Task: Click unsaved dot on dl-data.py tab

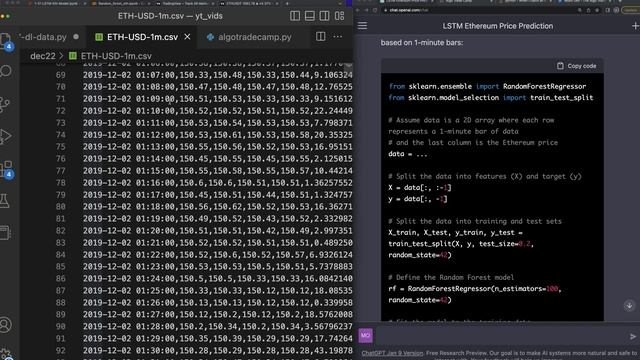Action: click(x=76, y=37)
